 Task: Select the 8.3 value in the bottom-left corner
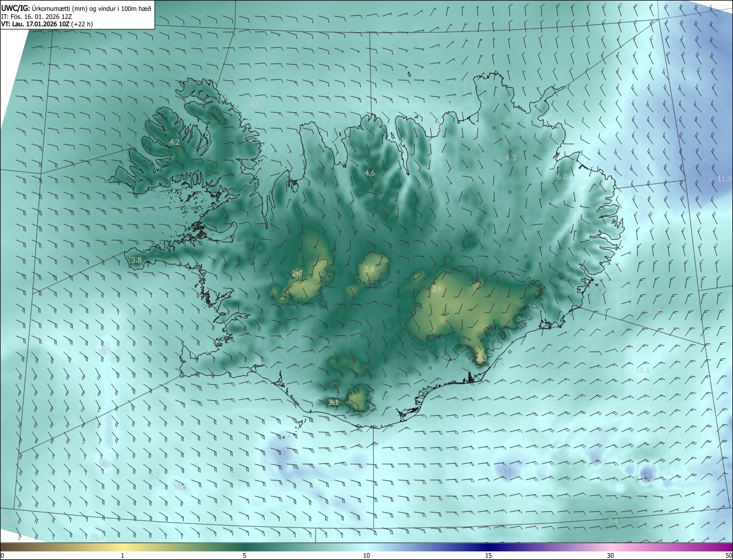point(9,519)
